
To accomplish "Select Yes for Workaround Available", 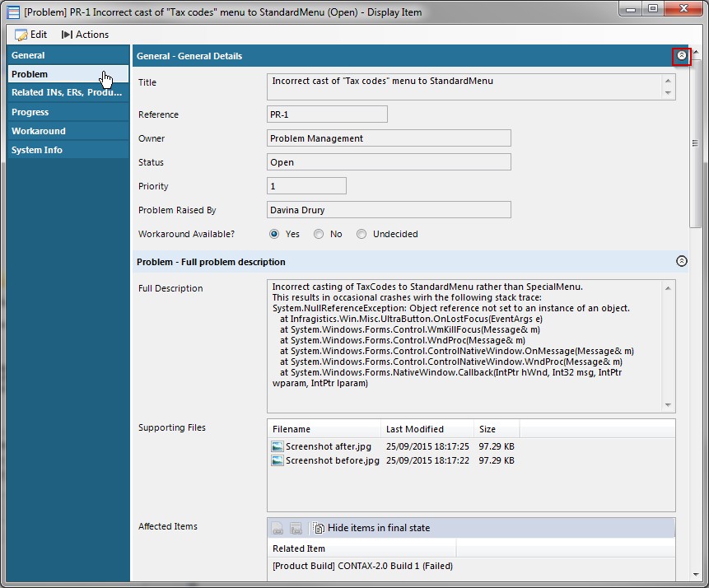I will [274, 234].
